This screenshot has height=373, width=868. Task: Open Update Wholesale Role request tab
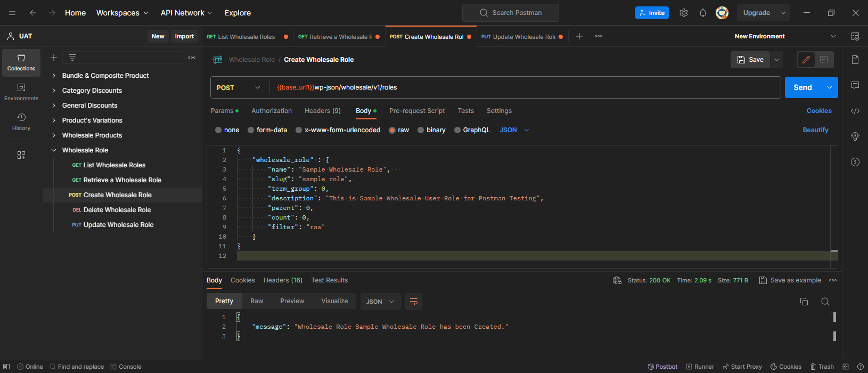pos(522,37)
